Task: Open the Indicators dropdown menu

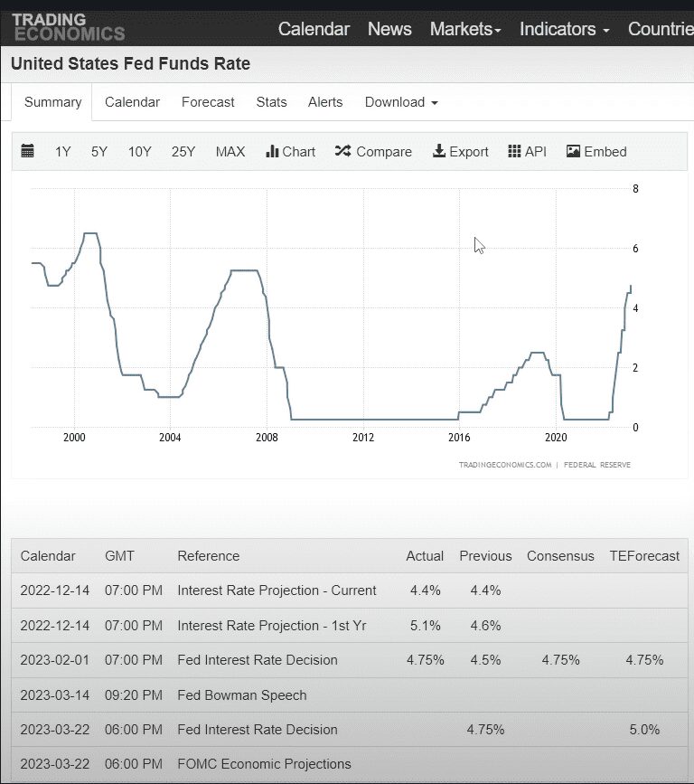Action: 564,29
